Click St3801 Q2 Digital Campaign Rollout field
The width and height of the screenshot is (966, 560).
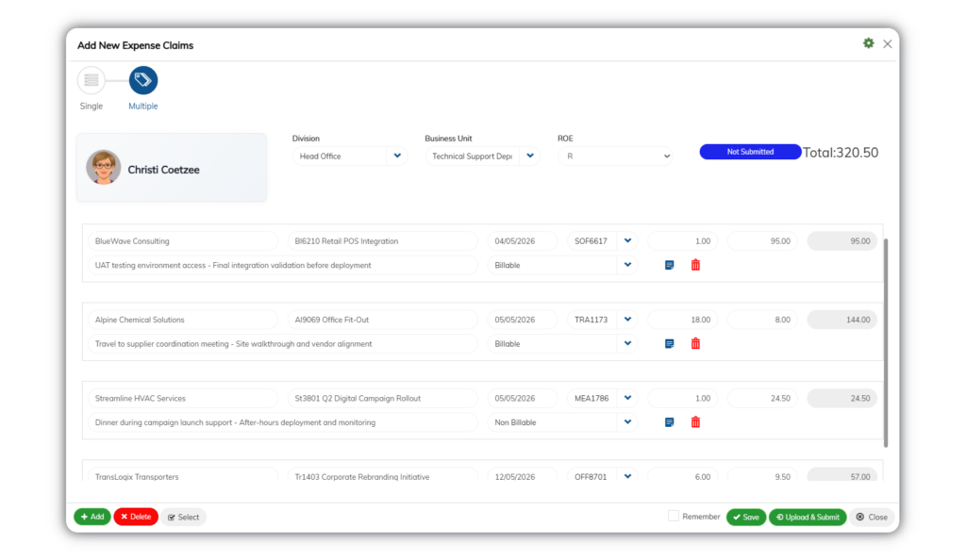[x=382, y=398]
